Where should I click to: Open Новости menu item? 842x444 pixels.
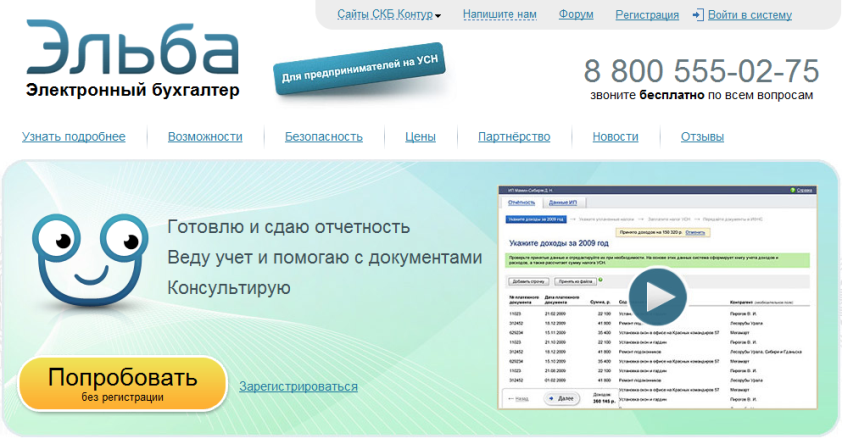point(615,137)
